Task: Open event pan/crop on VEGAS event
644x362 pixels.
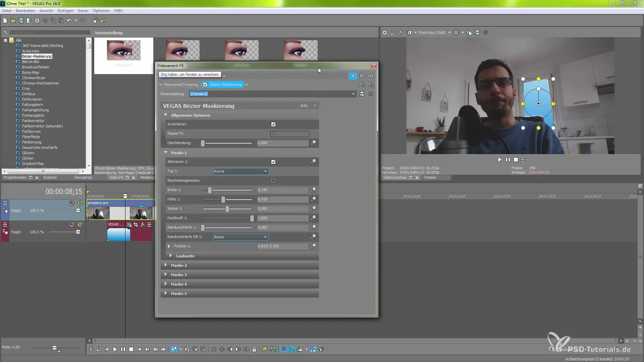Action: [136, 225]
